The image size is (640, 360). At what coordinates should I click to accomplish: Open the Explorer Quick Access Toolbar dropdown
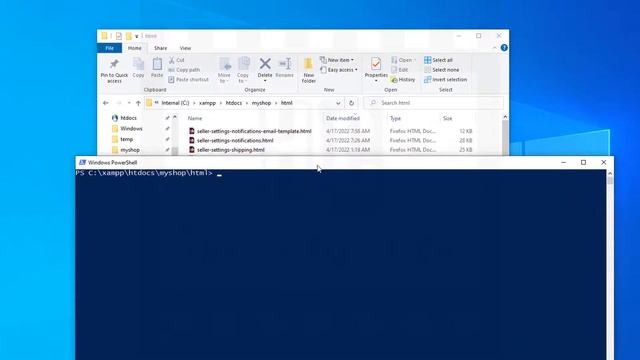(137, 36)
